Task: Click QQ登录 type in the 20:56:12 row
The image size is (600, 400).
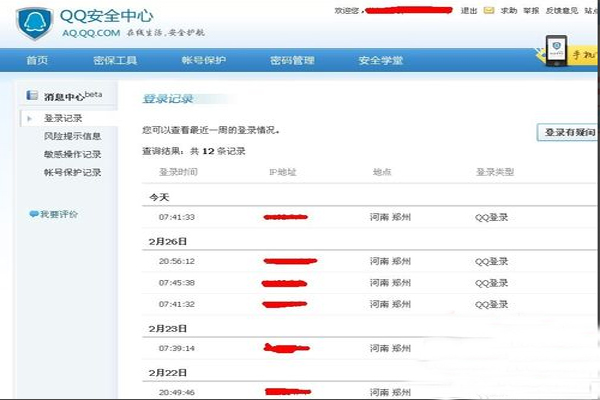Action: [x=491, y=261]
